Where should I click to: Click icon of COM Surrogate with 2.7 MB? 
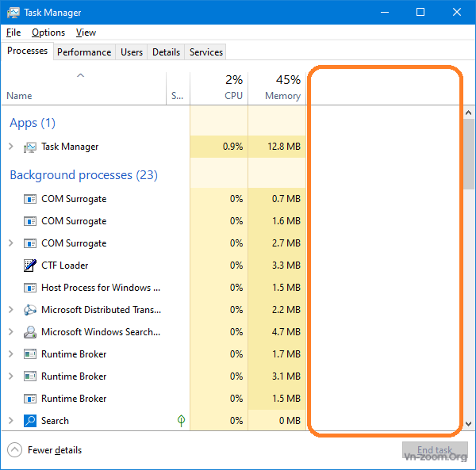point(30,243)
